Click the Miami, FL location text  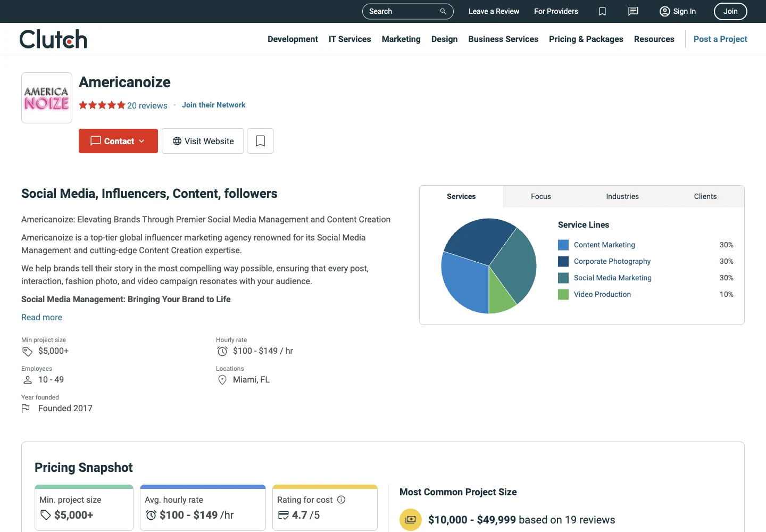(251, 380)
